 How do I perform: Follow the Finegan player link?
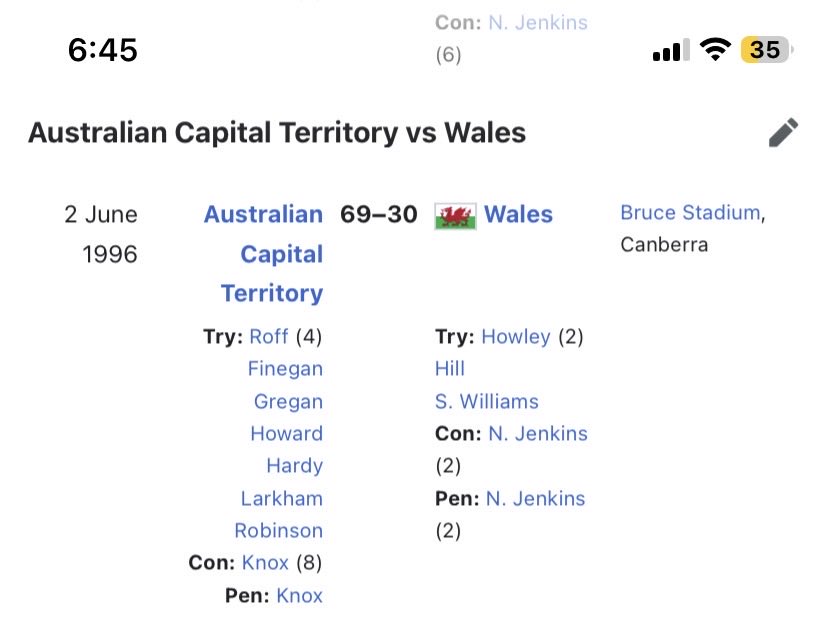(x=285, y=368)
